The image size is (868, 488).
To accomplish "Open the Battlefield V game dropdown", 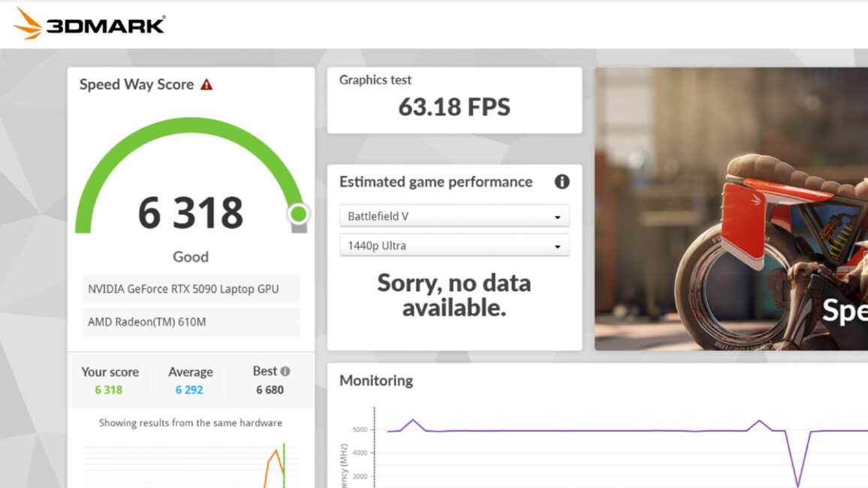I will click(x=454, y=216).
